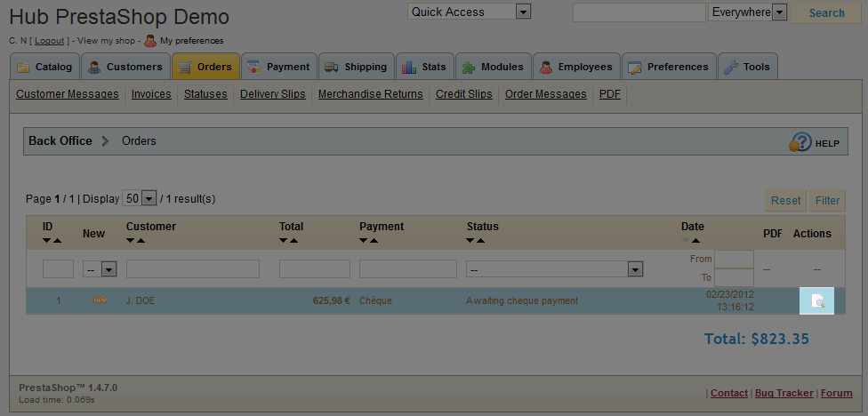Sort the ID column descending
The height and width of the screenshot is (416, 868).
[46, 241]
